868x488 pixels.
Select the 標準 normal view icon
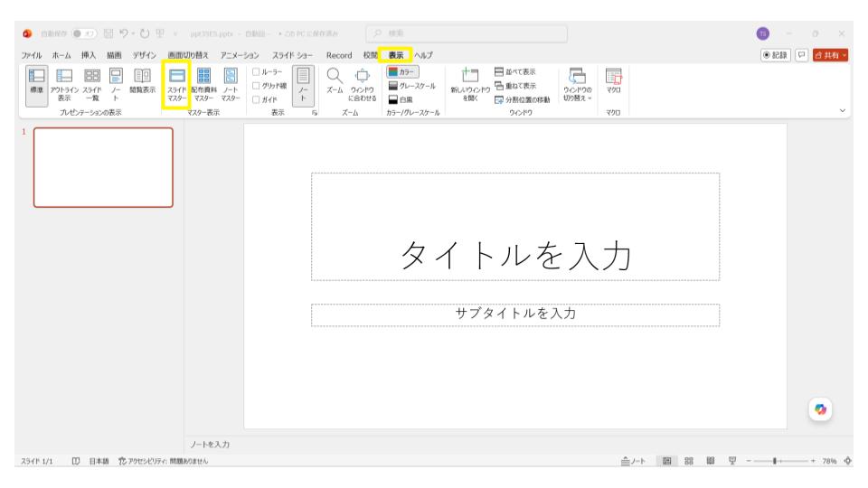pos(36,85)
